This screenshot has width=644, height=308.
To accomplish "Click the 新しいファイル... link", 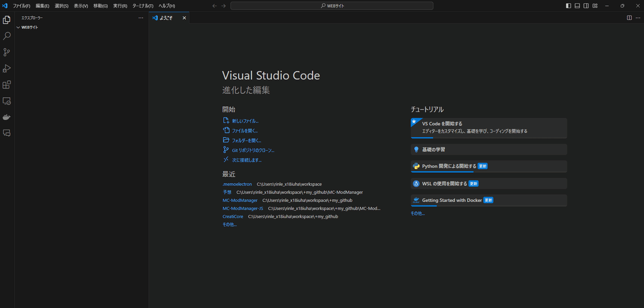I will [245, 121].
